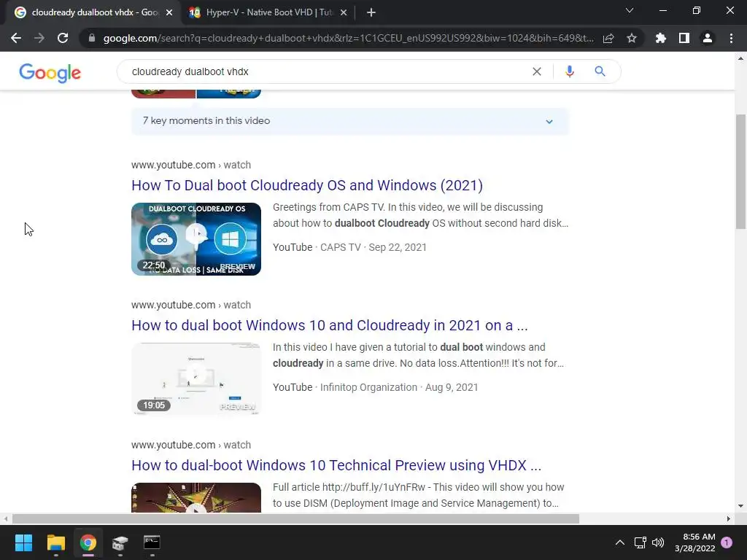Start search by voice

click(569, 71)
